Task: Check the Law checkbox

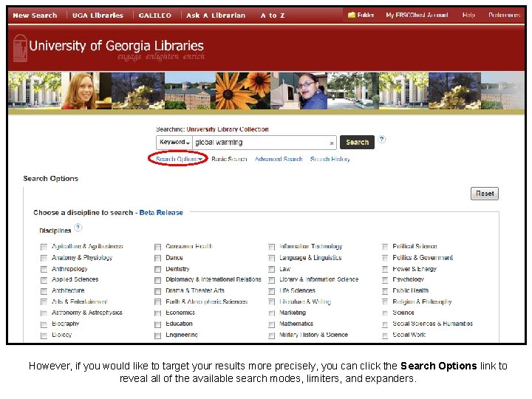Action: point(271,270)
